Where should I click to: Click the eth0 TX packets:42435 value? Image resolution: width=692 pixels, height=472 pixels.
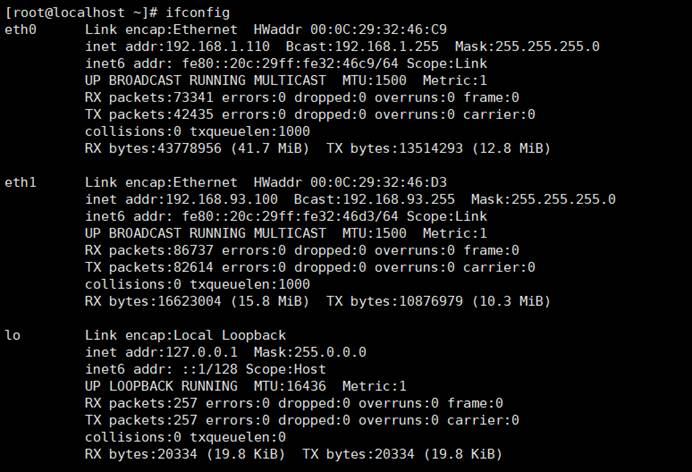click(x=144, y=114)
